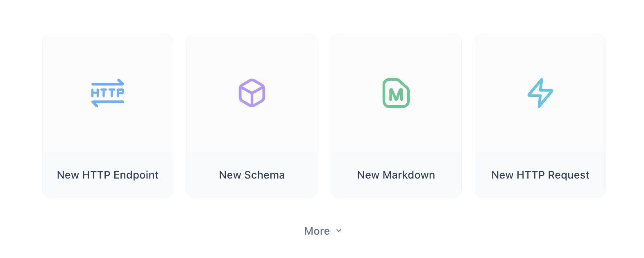Click the New Schema label
644x258 pixels.
coord(252,175)
